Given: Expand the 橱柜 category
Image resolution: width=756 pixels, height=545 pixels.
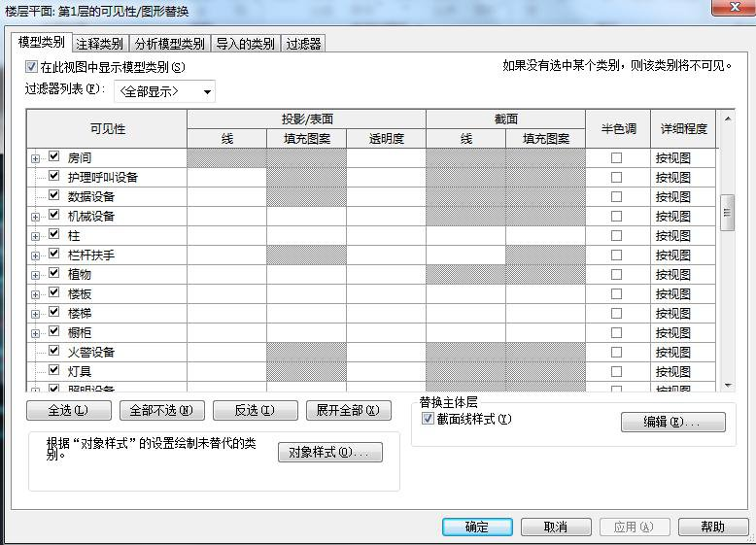Looking at the screenshot, I should (35, 333).
